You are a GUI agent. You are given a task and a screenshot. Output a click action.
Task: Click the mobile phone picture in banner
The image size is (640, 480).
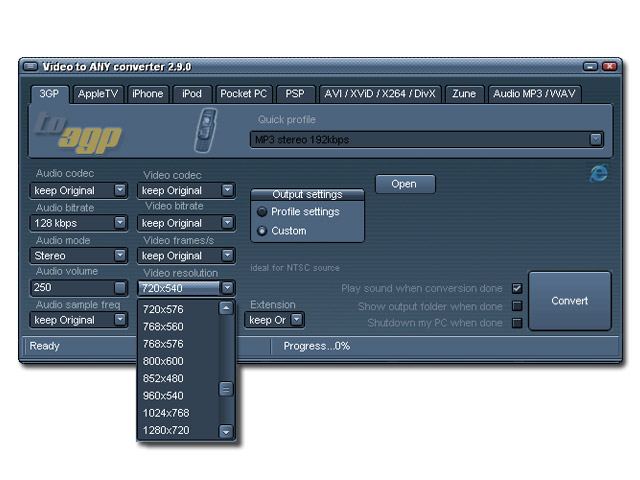click(206, 130)
